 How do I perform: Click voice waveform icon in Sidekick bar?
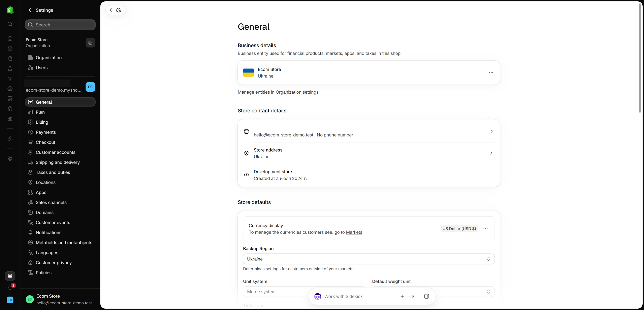pyautogui.click(x=412, y=296)
